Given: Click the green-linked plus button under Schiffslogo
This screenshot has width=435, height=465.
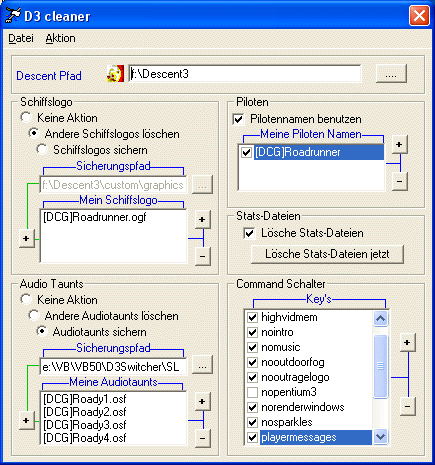Looking at the screenshot, I should 27,239.
